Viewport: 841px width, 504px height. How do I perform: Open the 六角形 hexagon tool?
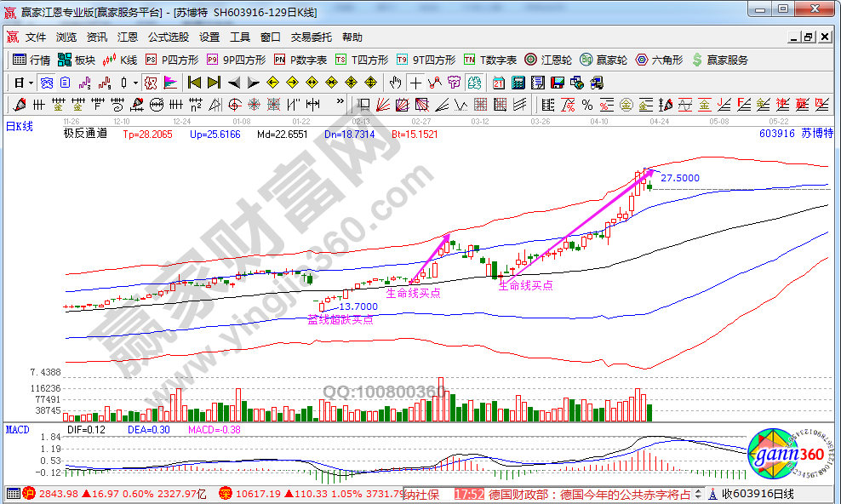pos(659,60)
